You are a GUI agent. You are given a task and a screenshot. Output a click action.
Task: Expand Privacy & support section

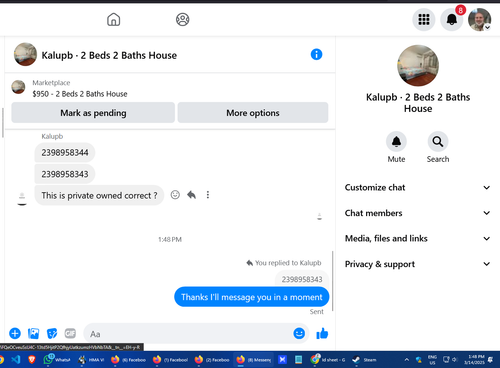417,264
